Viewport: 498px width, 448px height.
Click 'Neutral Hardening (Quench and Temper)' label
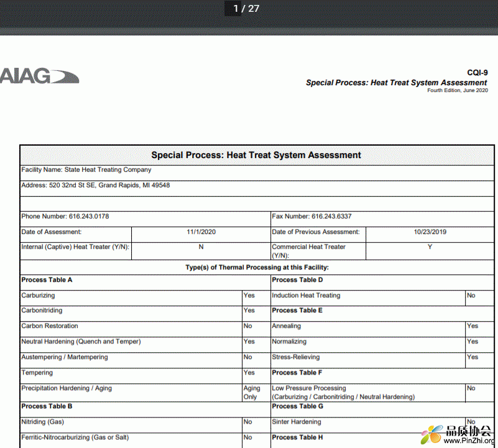pyautogui.click(x=81, y=342)
